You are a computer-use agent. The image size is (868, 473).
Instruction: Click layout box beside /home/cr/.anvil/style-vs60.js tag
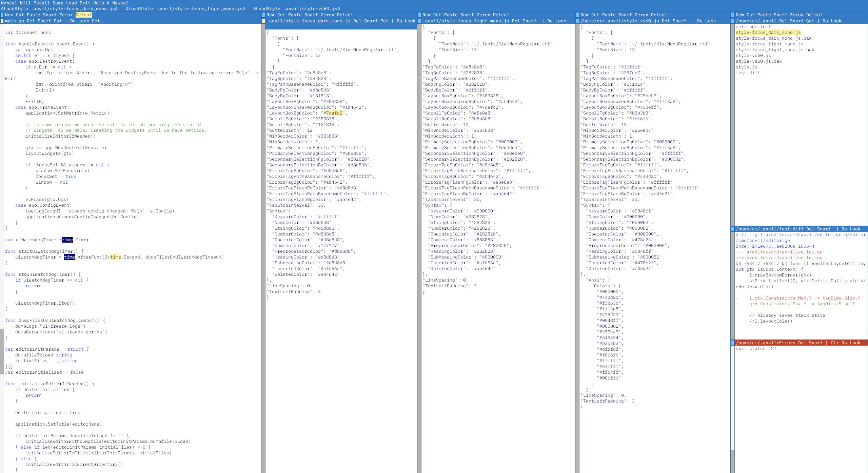[577, 21]
